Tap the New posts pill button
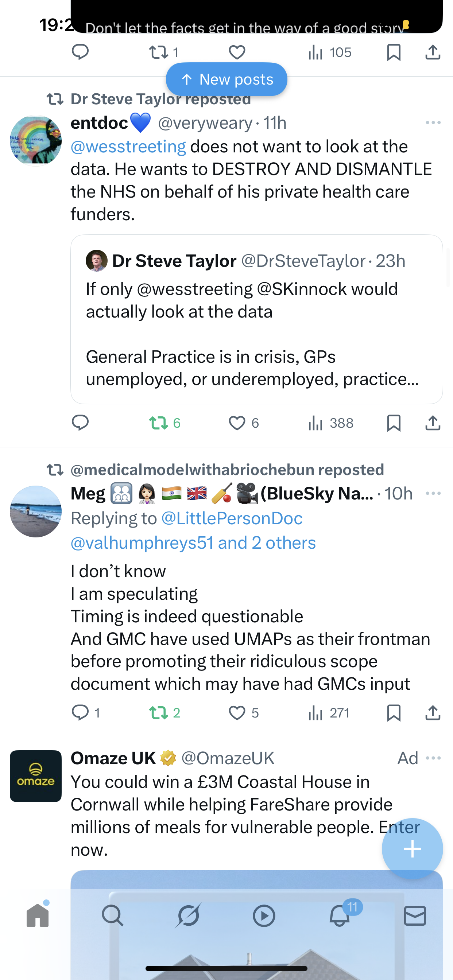Image resolution: width=453 pixels, height=980 pixels. point(226,79)
